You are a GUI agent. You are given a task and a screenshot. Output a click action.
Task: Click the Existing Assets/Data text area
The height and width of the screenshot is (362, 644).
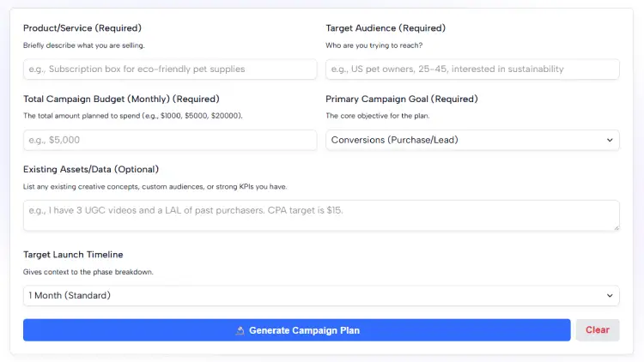click(321, 215)
